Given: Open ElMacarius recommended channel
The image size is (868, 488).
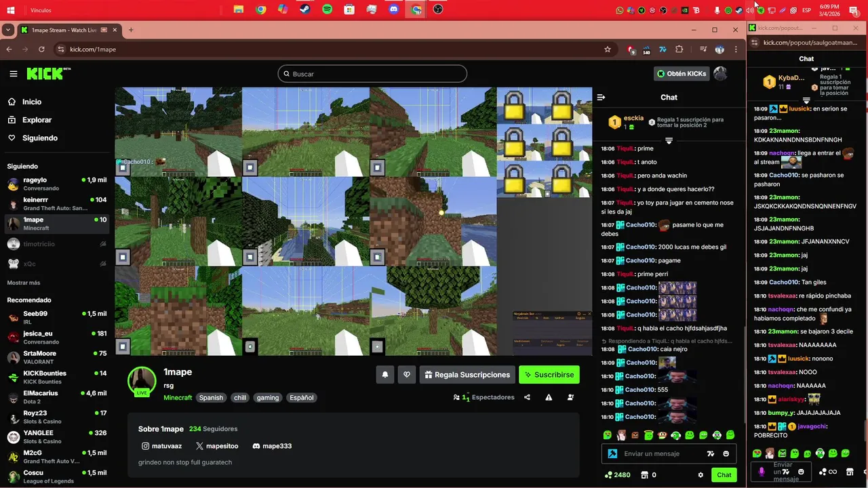Looking at the screenshot, I should click(57, 397).
